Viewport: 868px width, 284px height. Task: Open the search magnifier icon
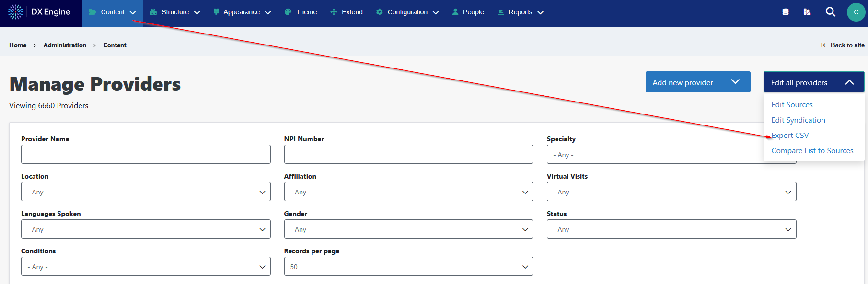[831, 12]
